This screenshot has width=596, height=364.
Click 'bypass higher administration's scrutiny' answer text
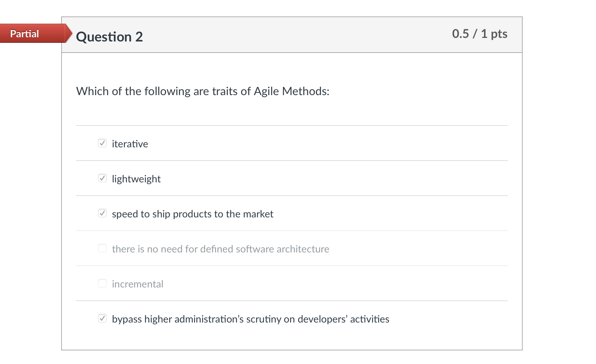pos(250,319)
